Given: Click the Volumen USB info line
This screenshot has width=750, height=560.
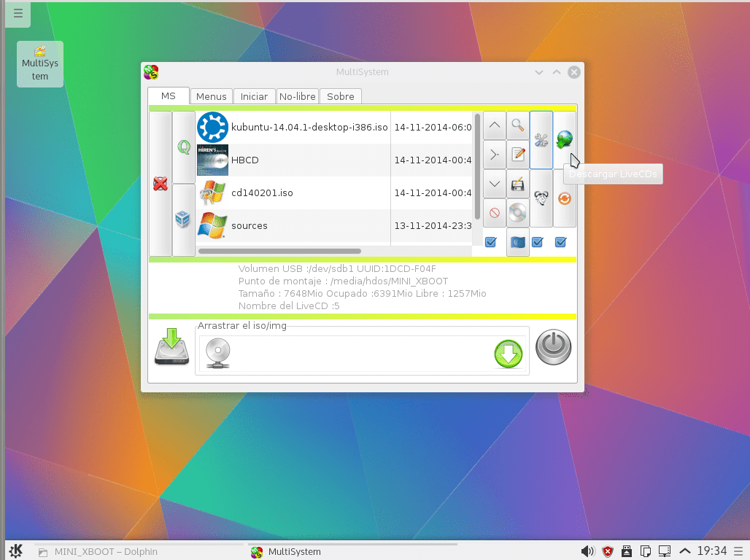Looking at the screenshot, I should pyautogui.click(x=337, y=269).
